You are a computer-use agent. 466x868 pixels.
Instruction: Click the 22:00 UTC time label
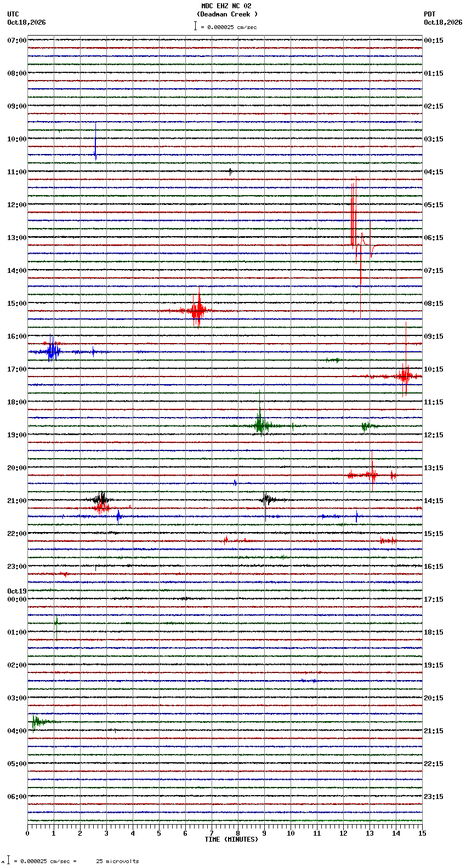pos(17,534)
